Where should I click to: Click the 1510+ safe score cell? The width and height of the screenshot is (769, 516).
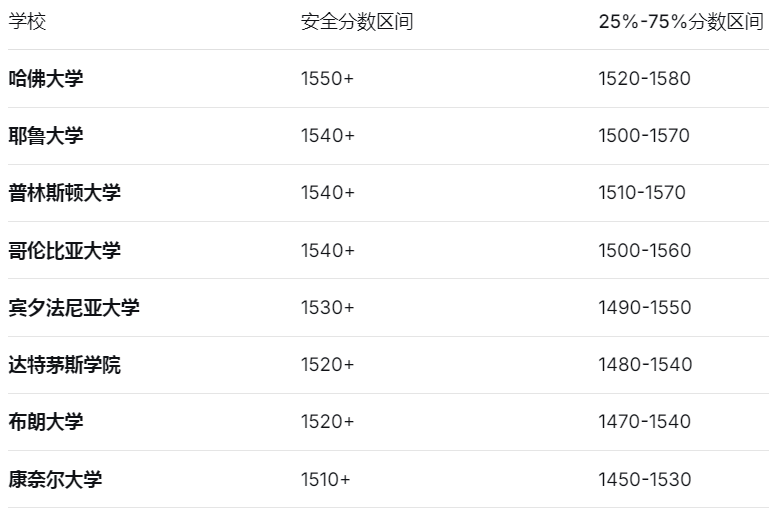tap(326, 480)
